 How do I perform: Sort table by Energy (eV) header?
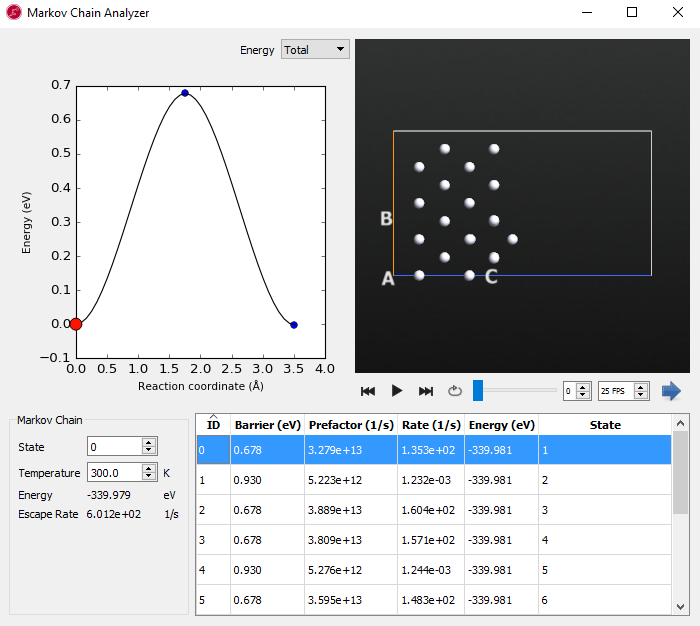click(x=501, y=425)
